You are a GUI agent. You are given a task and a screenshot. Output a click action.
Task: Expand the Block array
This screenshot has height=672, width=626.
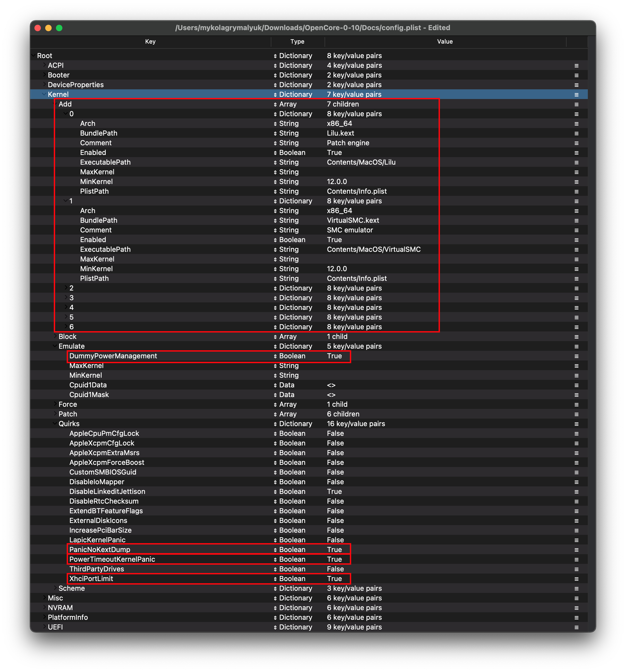click(x=55, y=336)
